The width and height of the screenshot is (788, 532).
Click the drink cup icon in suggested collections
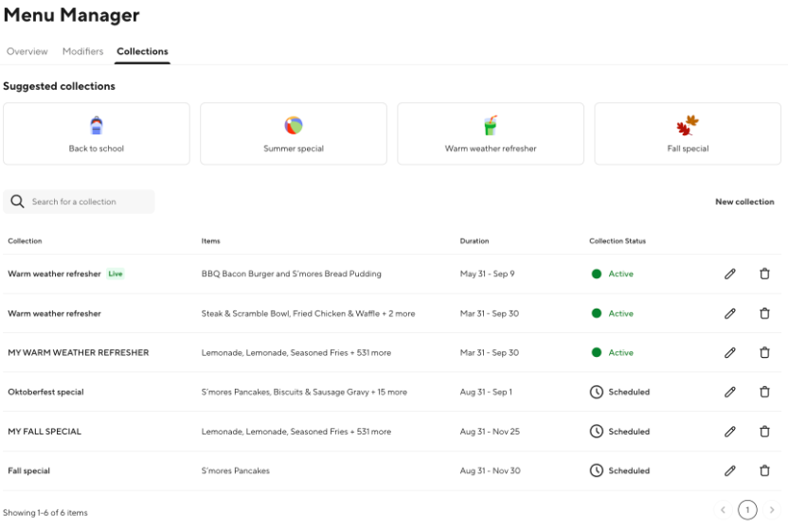491,125
